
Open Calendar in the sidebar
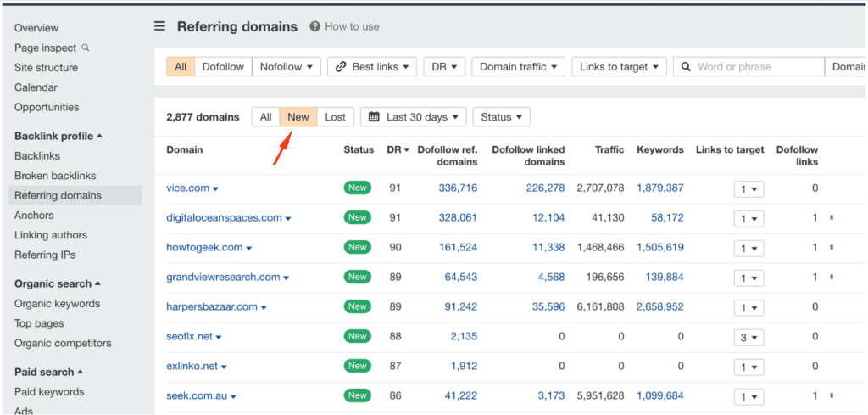coord(36,87)
